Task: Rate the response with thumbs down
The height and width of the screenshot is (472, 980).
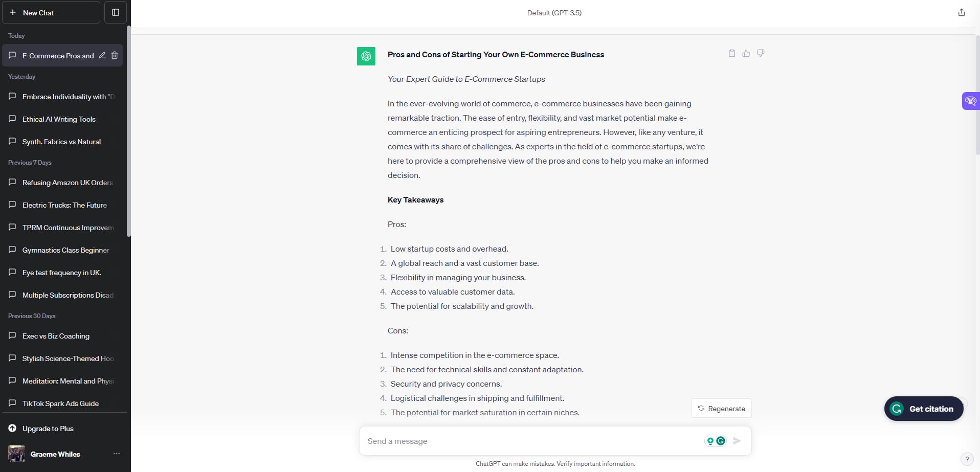Action: (761, 53)
